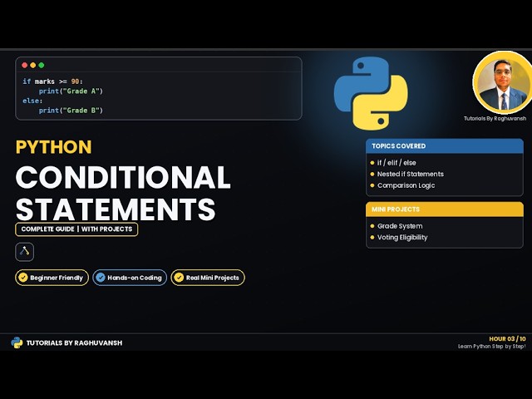Image resolution: width=532 pixels, height=399 pixels.
Task: Click the print("Grade A") code line
Action: [x=71, y=91]
